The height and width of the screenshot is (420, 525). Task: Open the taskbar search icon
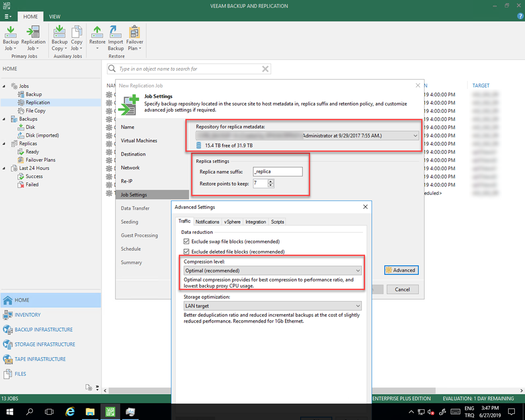(x=29, y=412)
